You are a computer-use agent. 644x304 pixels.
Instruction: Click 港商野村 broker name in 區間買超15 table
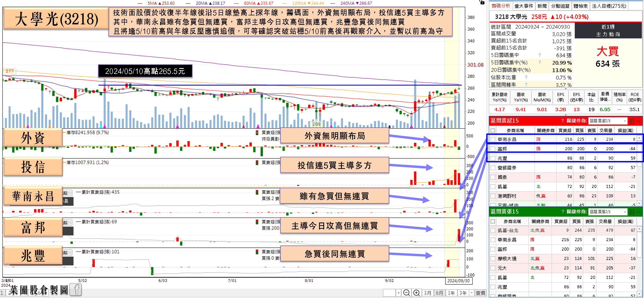click(x=507, y=196)
